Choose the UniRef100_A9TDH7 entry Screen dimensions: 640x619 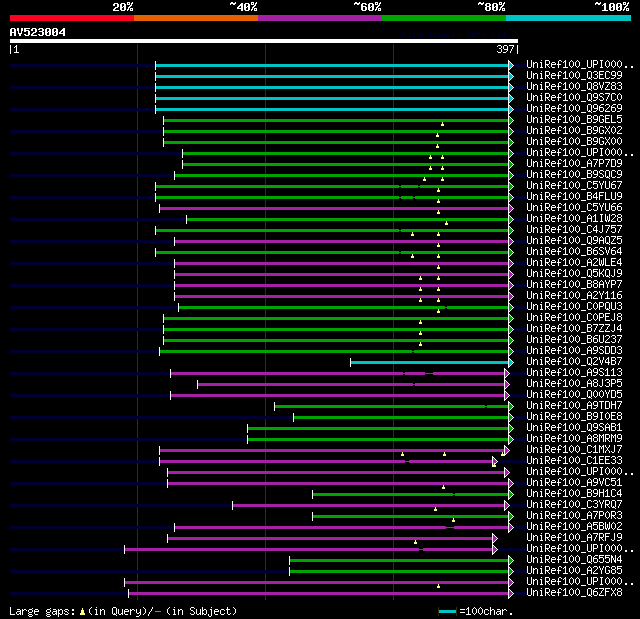[x=574, y=406]
